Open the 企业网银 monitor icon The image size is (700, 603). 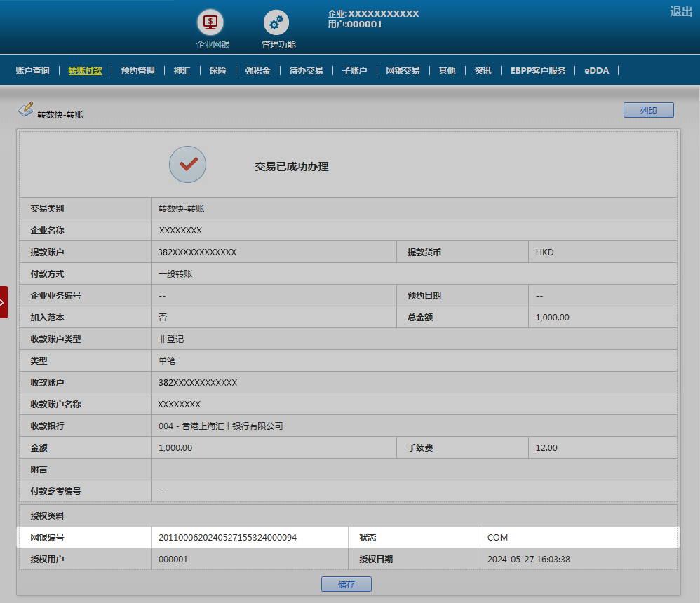click(210, 22)
